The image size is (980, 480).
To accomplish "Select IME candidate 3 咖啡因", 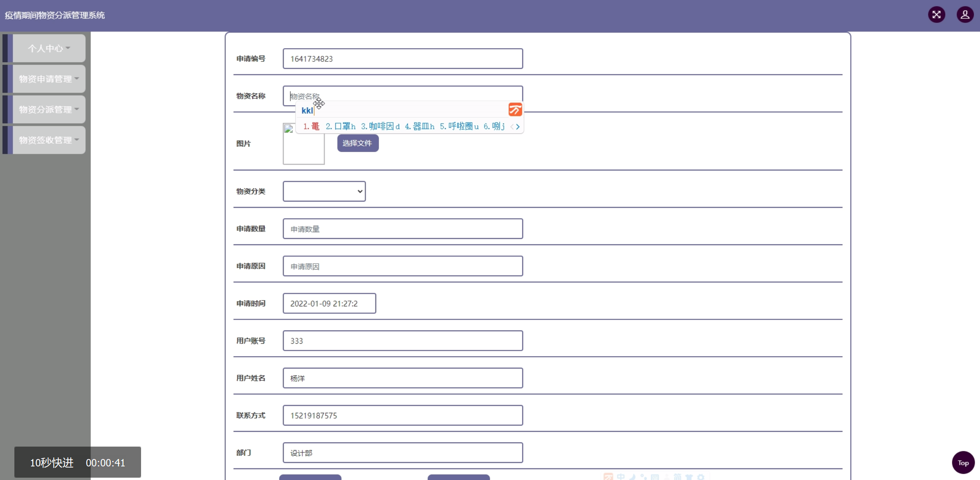I will pyautogui.click(x=380, y=127).
